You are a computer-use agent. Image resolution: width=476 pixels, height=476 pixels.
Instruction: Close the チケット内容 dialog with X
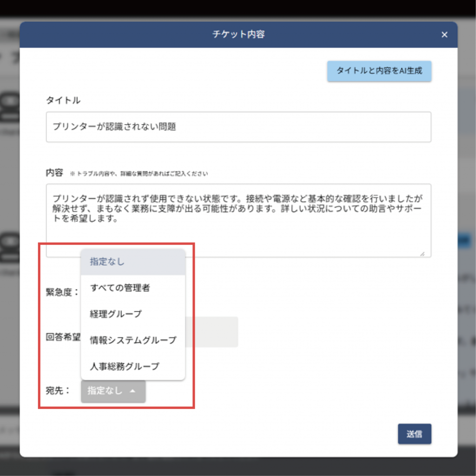click(444, 35)
